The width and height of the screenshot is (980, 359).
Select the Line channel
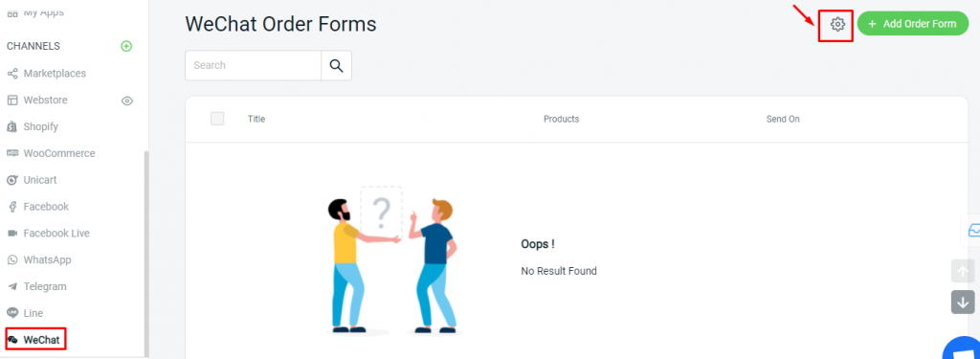(x=26, y=313)
